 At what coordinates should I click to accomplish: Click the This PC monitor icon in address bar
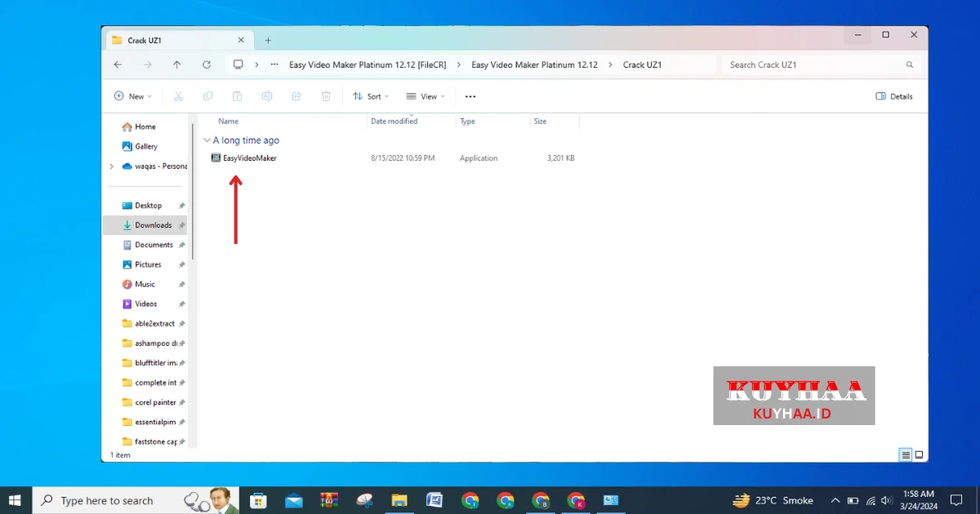tap(238, 64)
